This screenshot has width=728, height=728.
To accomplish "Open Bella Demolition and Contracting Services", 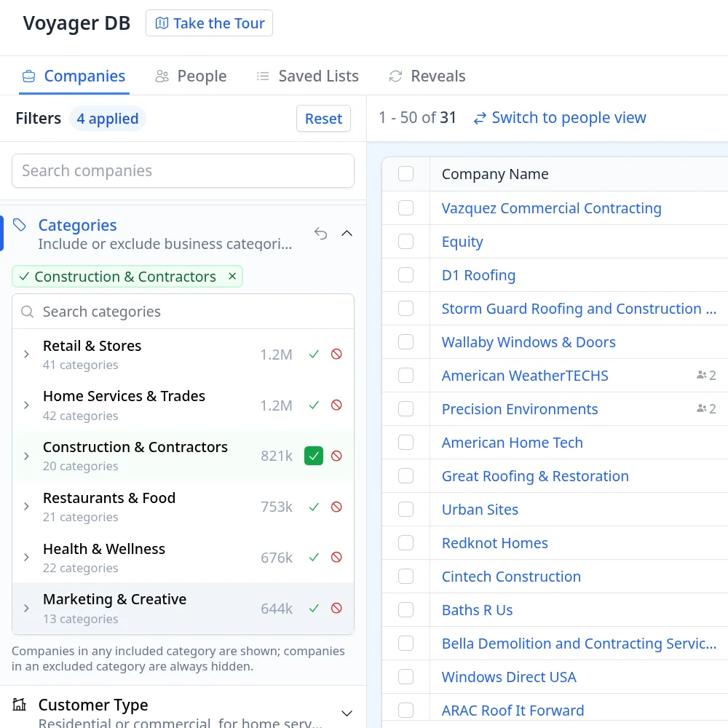I will pyautogui.click(x=579, y=644).
